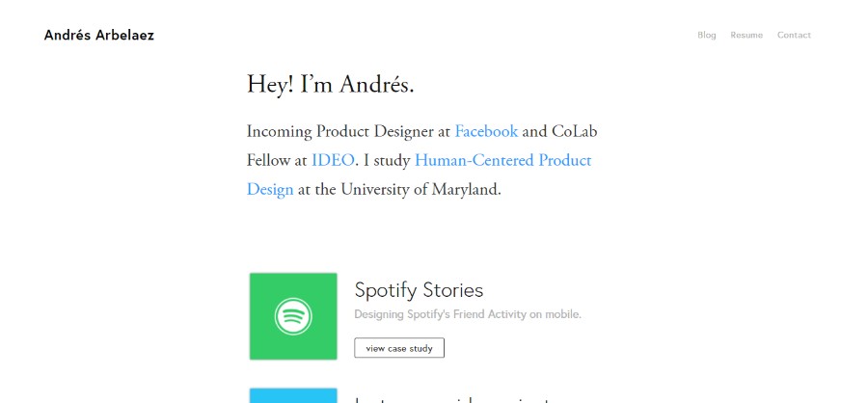Image resolution: width=868 pixels, height=403 pixels.
Task: Click the Hey! I'm Andrés. heading
Action: (x=330, y=85)
